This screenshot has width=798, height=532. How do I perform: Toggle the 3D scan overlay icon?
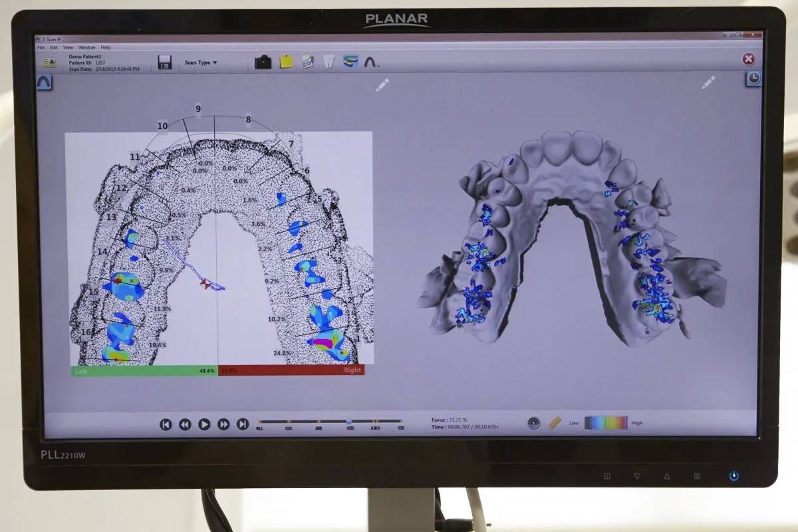click(x=350, y=62)
